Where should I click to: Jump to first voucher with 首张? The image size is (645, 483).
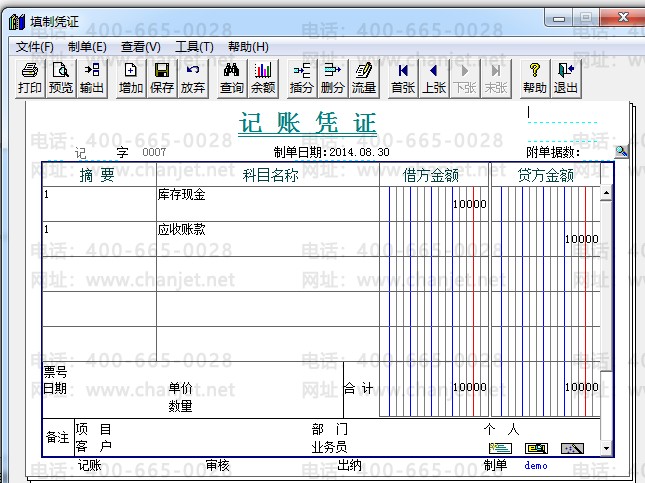[x=402, y=77]
